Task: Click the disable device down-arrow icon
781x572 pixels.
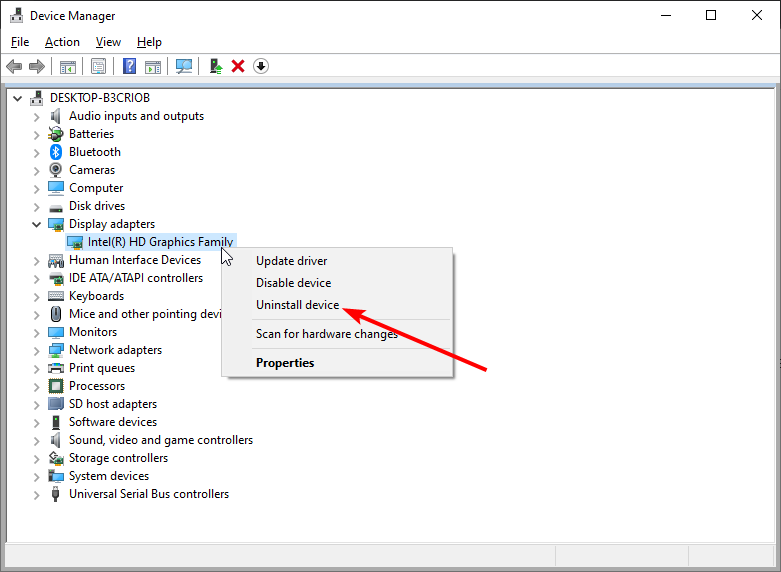Action: (x=261, y=66)
